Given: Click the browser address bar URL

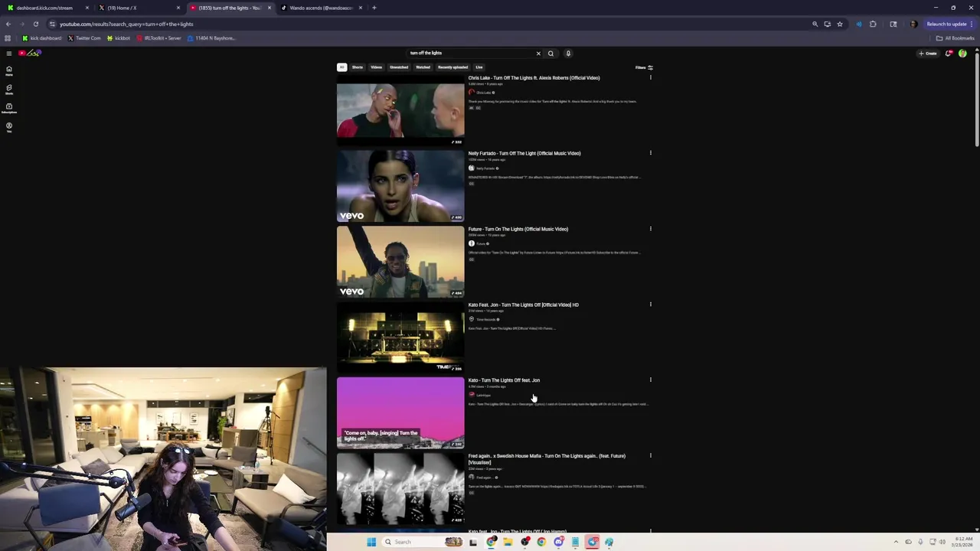Looking at the screenshot, I should (x=126, y=24).
